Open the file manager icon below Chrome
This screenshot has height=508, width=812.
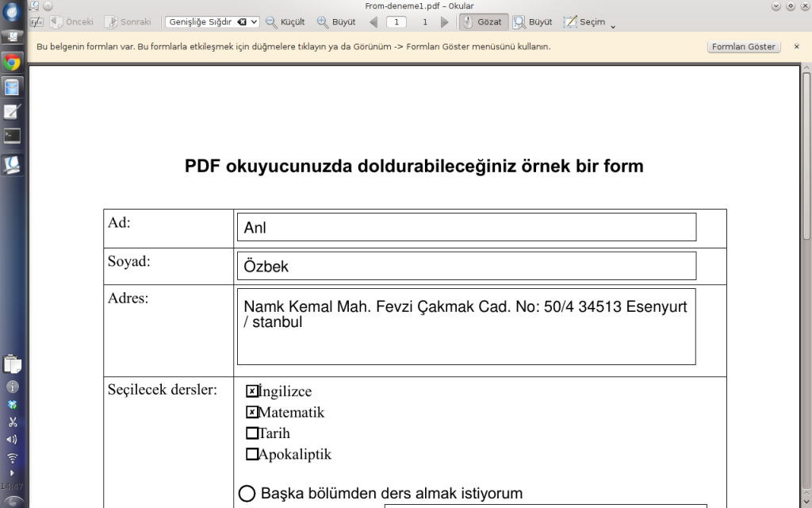(x=11, y=87)
